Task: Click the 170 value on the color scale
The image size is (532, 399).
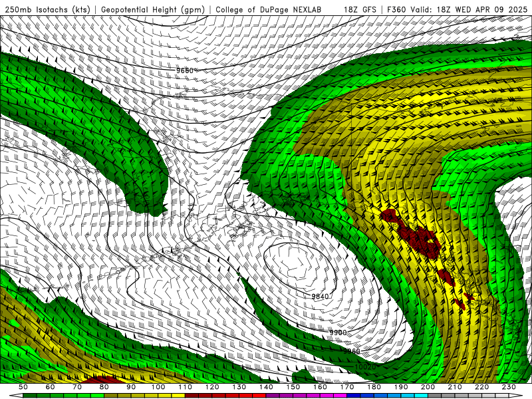Action: (x=347, y=387)
